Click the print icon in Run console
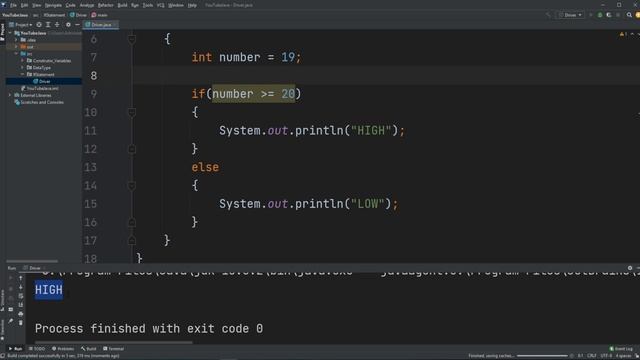Screen dimensions: 640x360 click(21, 314)
